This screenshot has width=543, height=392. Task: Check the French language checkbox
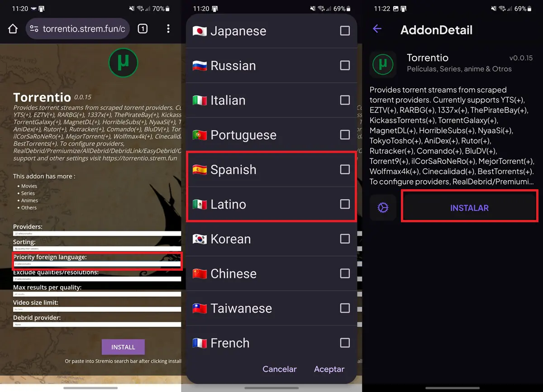[x=345, y=343]
